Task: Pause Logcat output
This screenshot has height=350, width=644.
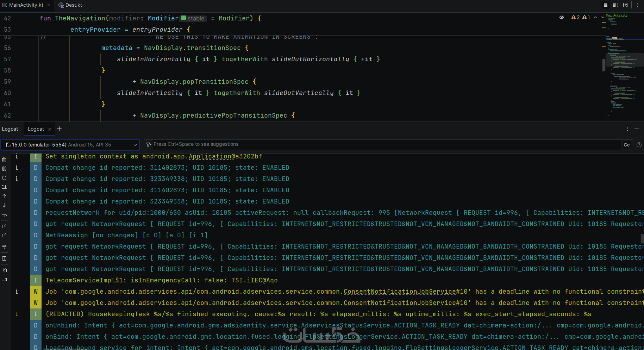Action: pos(4,169)
